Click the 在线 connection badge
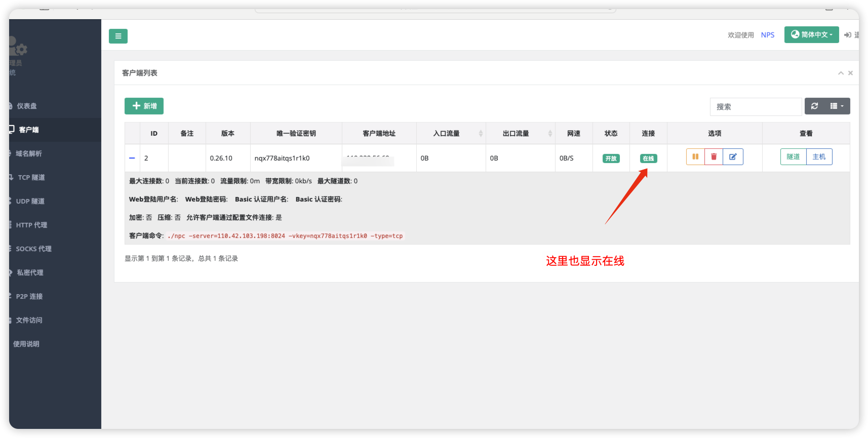 [648, 158]
